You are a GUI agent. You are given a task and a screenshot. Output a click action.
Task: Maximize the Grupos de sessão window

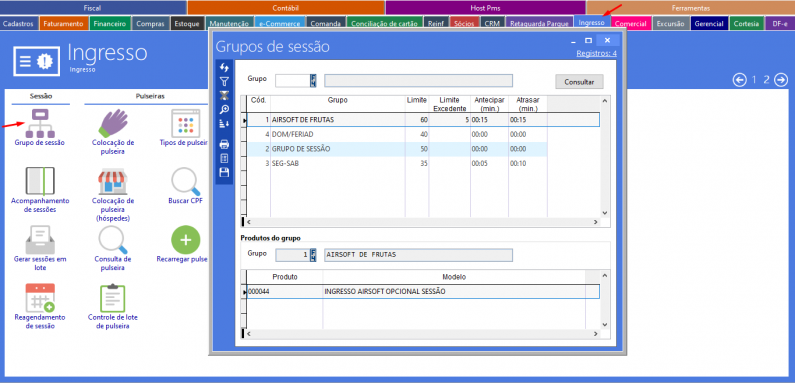(589, 40)
